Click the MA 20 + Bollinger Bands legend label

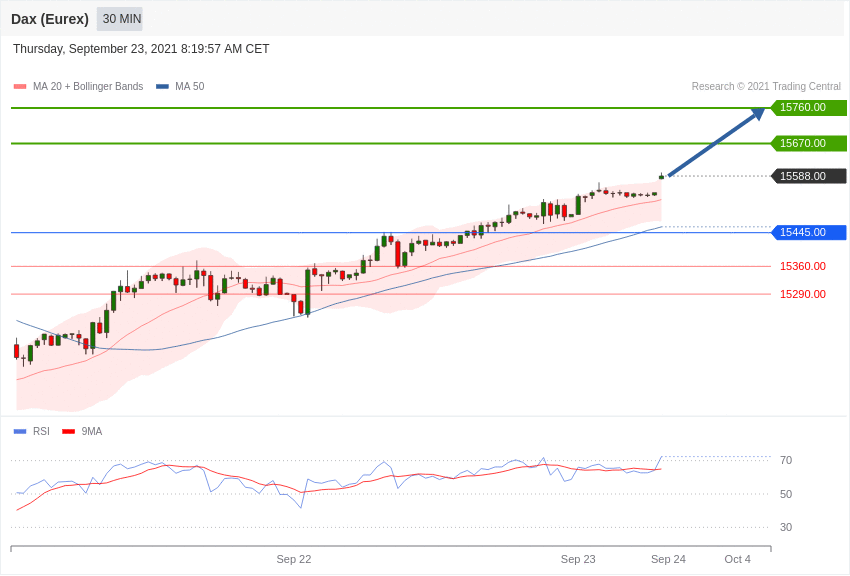[x=88, y=86]
